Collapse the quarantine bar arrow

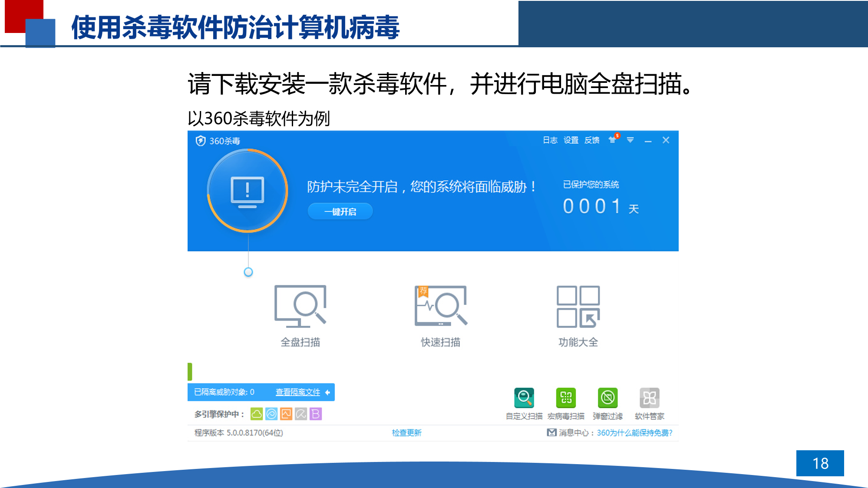(x=328, y=392)
